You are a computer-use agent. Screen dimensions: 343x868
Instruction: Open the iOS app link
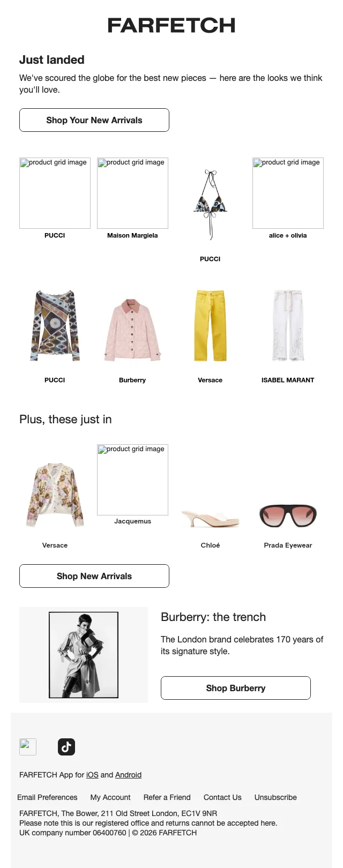click(x=92, y=775)
